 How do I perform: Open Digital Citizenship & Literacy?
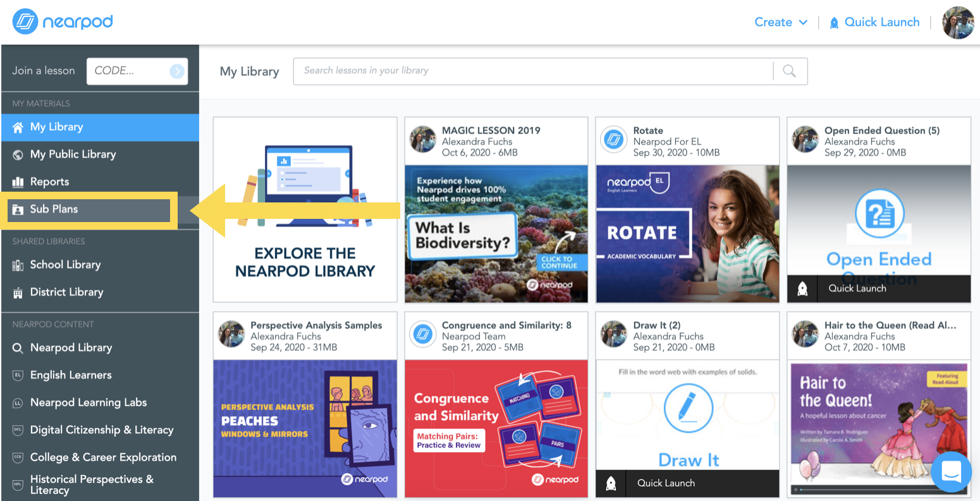(x=102, y=430)
